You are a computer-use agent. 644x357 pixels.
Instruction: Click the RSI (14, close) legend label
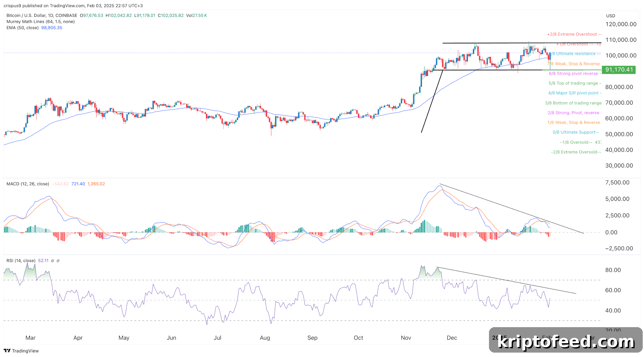pyautogui.click(x=21, y=261)
